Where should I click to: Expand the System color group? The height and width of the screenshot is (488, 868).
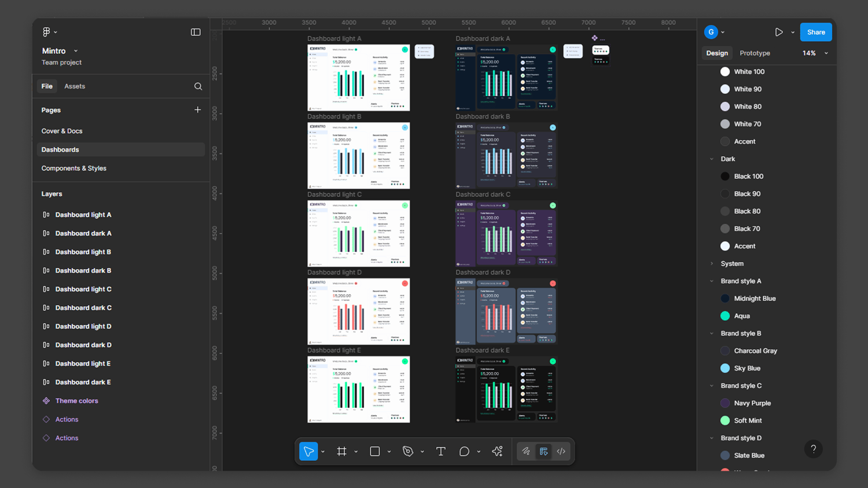[x=712, y=263]
